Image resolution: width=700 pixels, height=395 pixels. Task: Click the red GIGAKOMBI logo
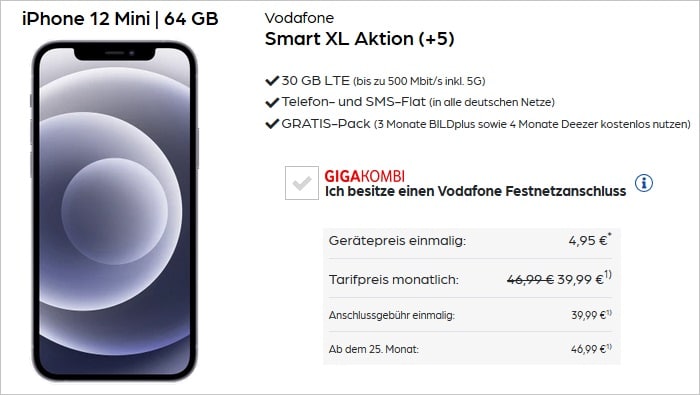click(364, 176)
